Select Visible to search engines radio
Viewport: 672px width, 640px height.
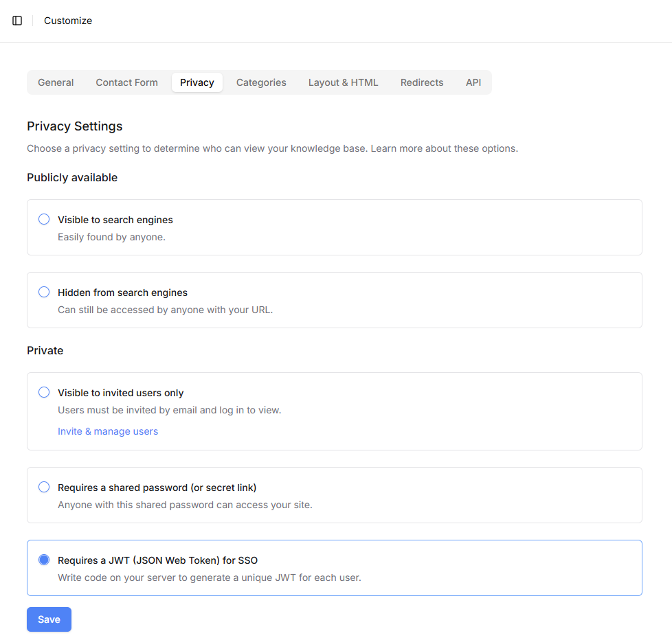pos(44,219)
